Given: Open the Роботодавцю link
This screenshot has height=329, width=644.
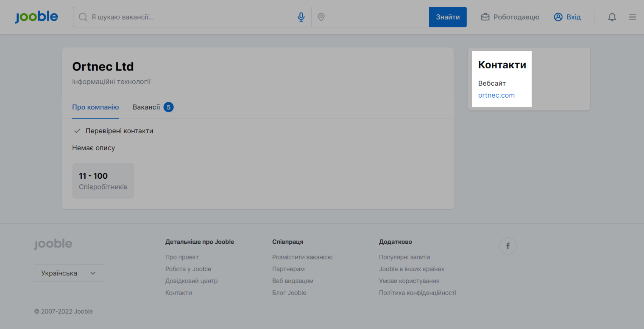Looking at the screenshot, I should pos(510,17).
